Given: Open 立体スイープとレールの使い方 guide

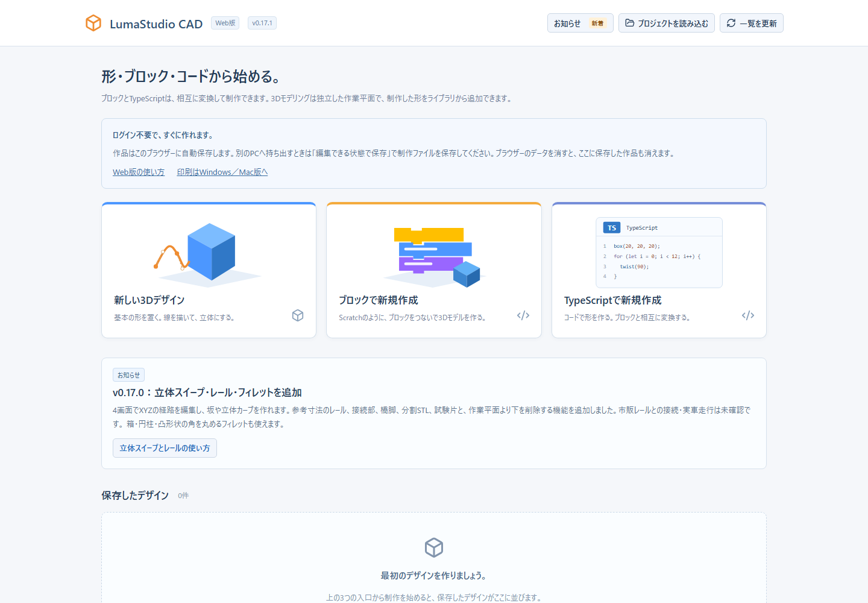Looking at the screenshot, I should (165, 448).
